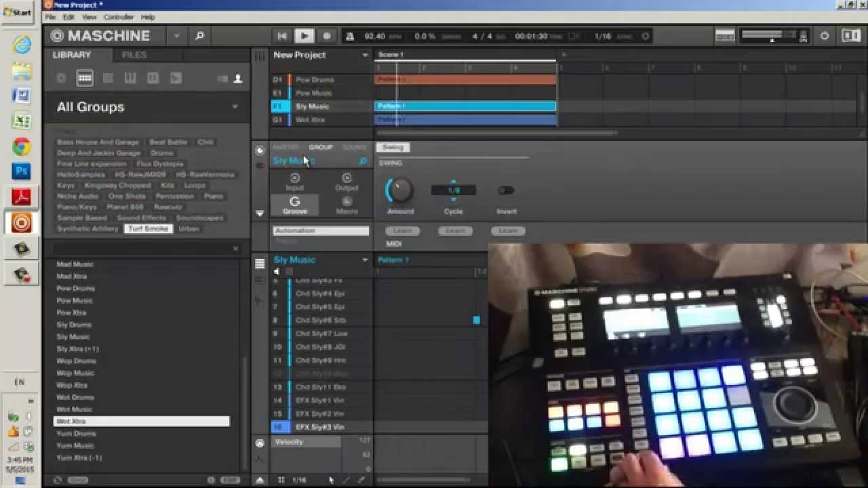Image resolution: width=868 pixels, height=488 pixels.
Task: Open the Maschine logo dropdown arrow
Action: click(x=176, y=36)
